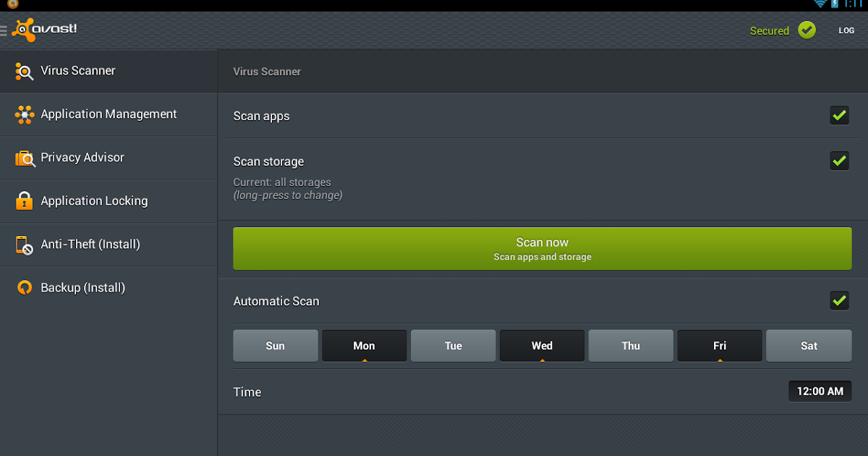The image size is (868, 456).
Task: Click the Secured status text
Action: pyautogui.click(x=770, y=30)
